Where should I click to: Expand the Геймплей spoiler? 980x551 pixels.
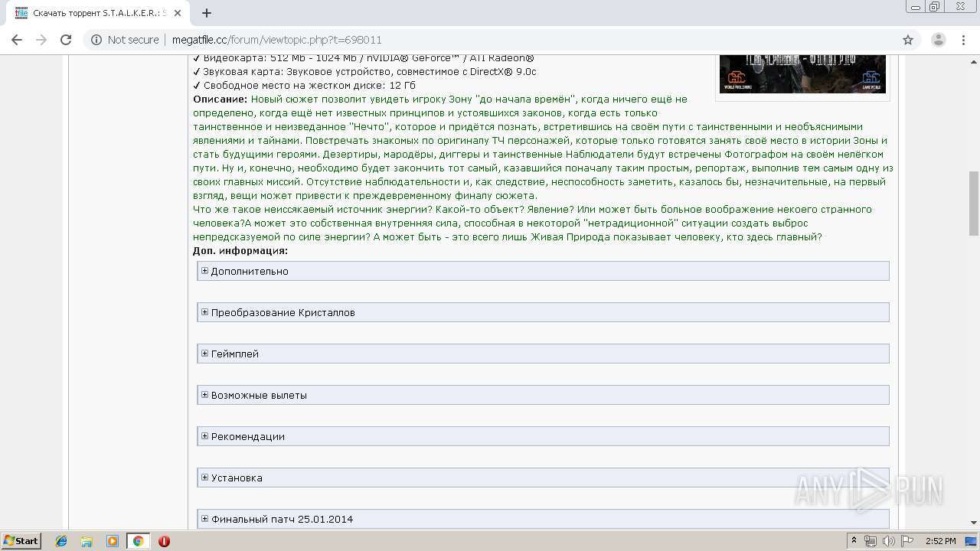[x=543, y=354]
